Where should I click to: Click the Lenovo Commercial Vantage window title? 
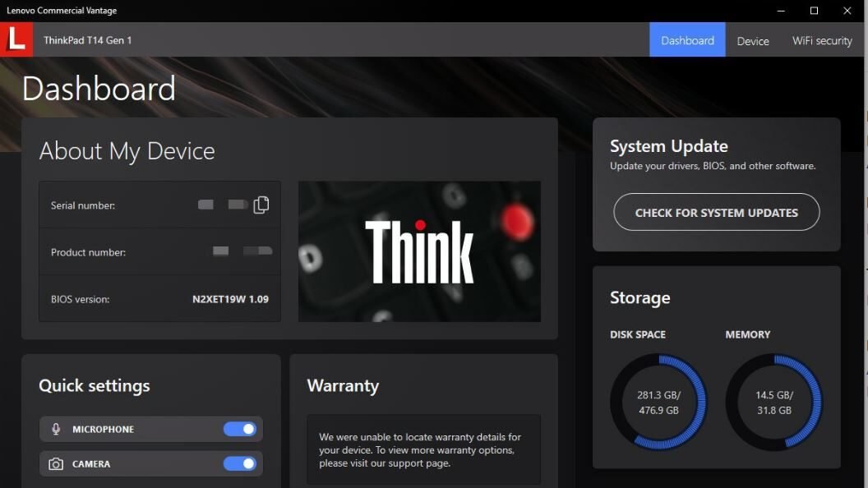coord(62,11)
